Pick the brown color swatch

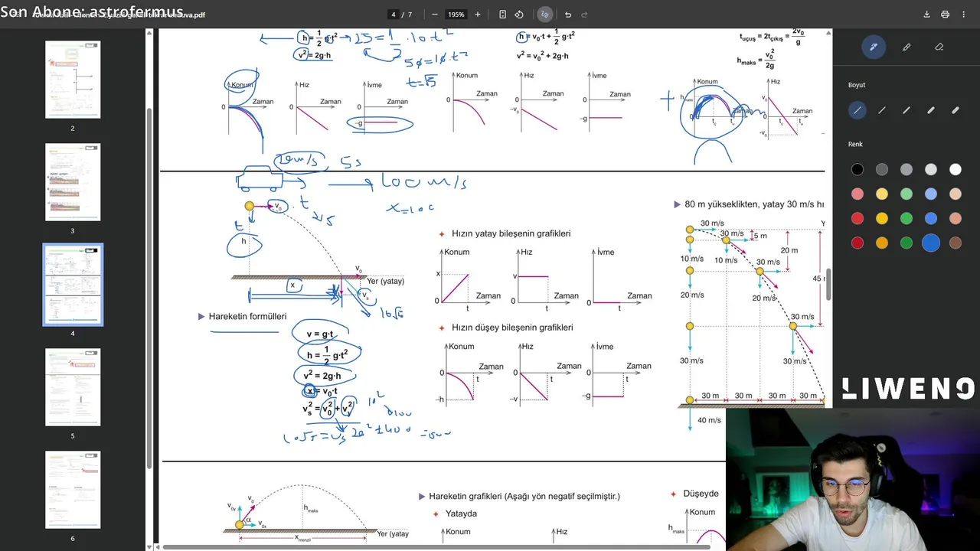pyautogui.click(x=955, y=243)
